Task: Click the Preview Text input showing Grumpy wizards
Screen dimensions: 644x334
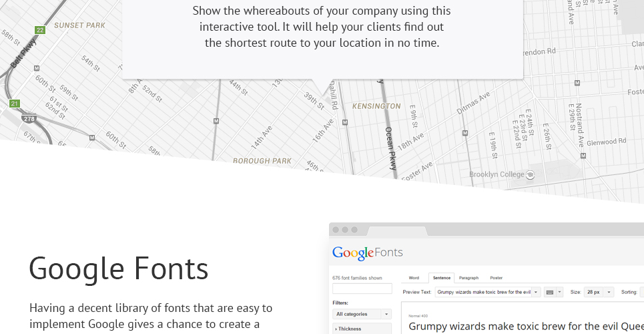Action: coord(483,293)
